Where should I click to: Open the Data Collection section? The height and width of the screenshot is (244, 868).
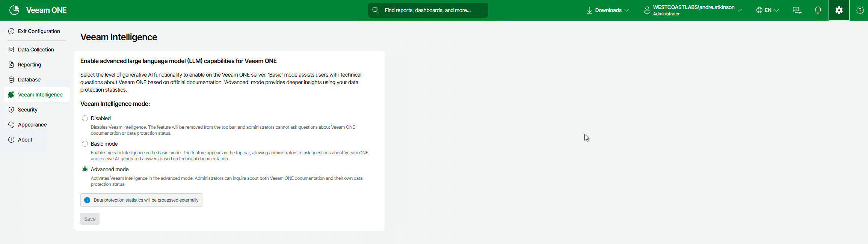click(x=36, y=50)
